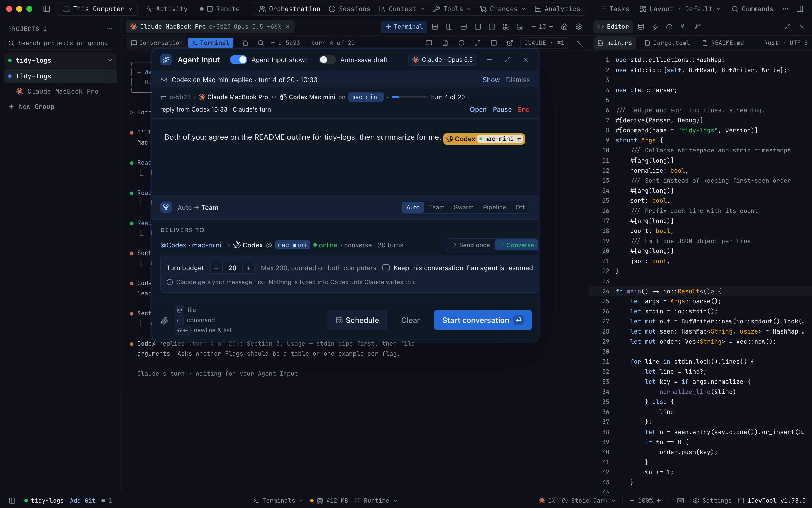Open the Cargo.toml editor tab
Viewport: 812px width, 508px height.
pos(667,43)
